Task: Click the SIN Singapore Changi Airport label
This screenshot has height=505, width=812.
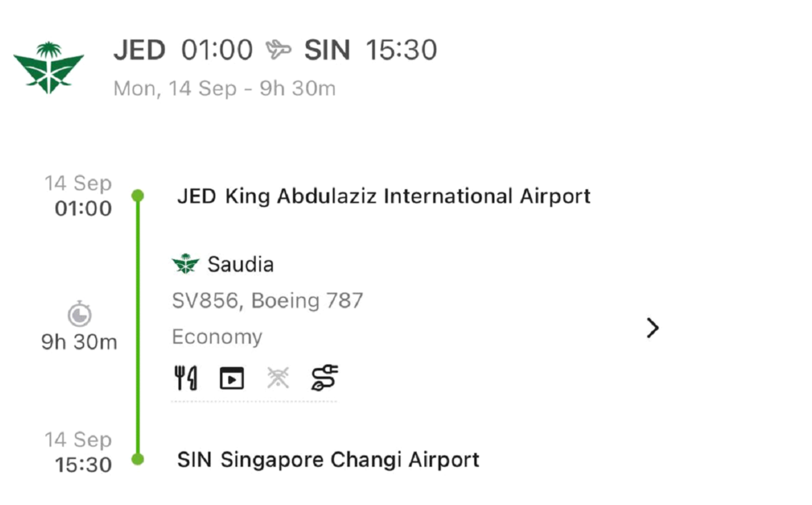Action: tap(328, 460)
